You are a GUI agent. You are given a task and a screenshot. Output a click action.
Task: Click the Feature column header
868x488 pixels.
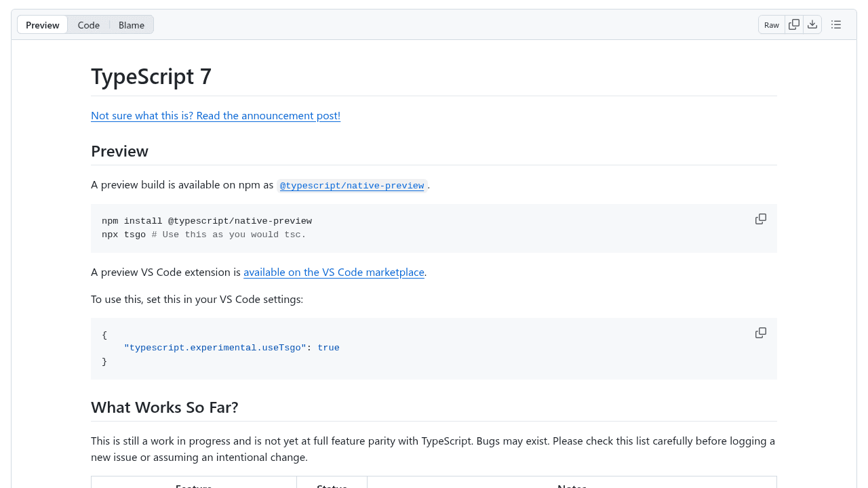coord(193,485)
